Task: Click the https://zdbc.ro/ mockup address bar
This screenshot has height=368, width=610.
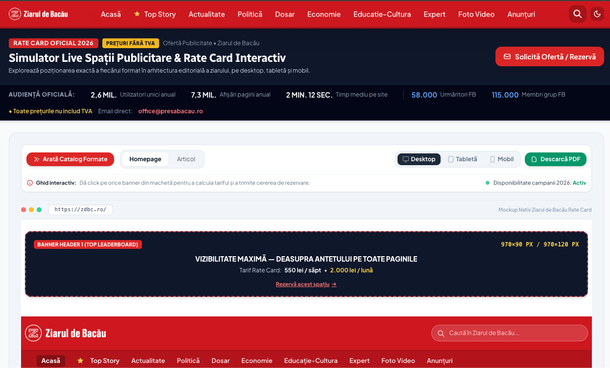Action: point(81,210)
